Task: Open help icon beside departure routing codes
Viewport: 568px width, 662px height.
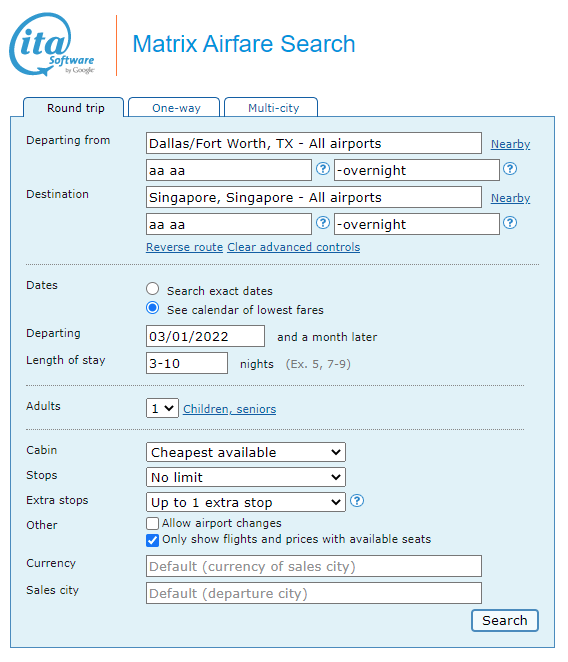Action: tap(323, 169)
